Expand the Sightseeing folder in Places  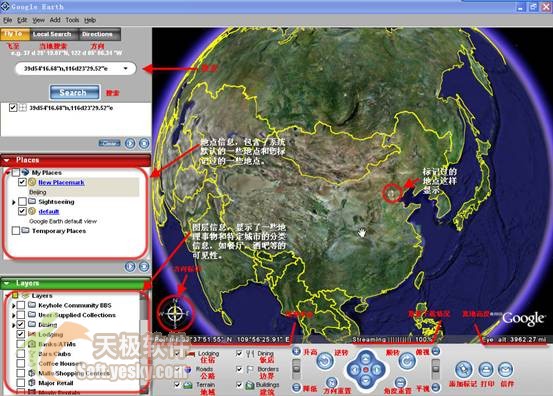tap(13, 202)
